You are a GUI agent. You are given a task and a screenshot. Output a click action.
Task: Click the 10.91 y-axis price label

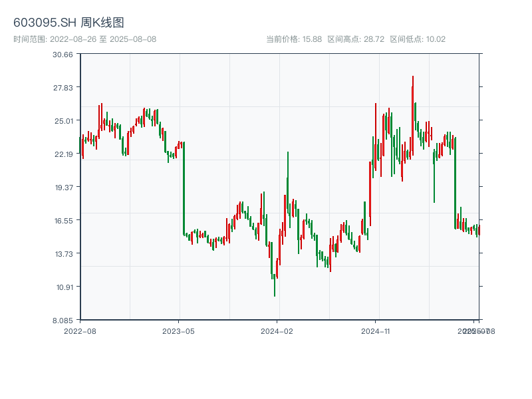63,287
